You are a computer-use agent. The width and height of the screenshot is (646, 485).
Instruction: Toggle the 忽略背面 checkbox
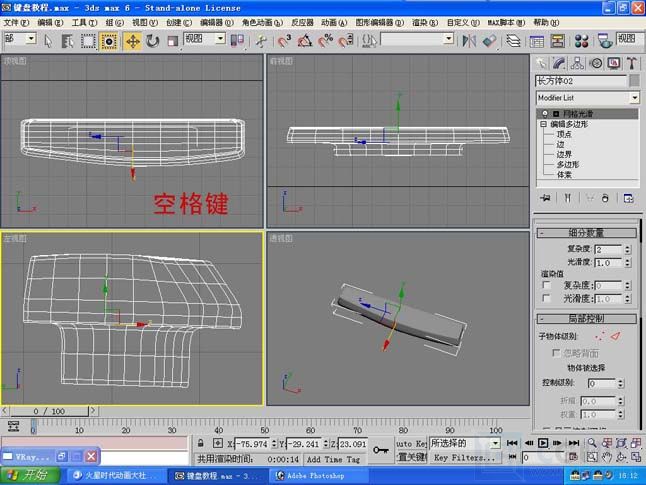(556, 353)
